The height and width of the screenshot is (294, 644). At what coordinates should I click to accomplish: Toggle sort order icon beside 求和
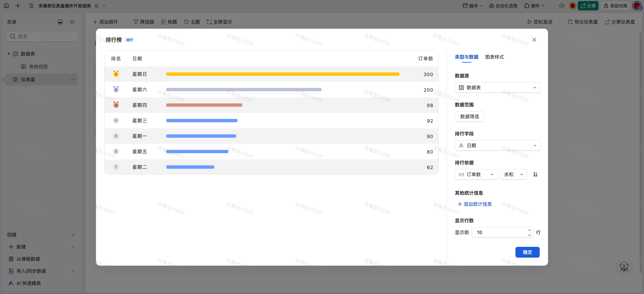coord(535,174)
